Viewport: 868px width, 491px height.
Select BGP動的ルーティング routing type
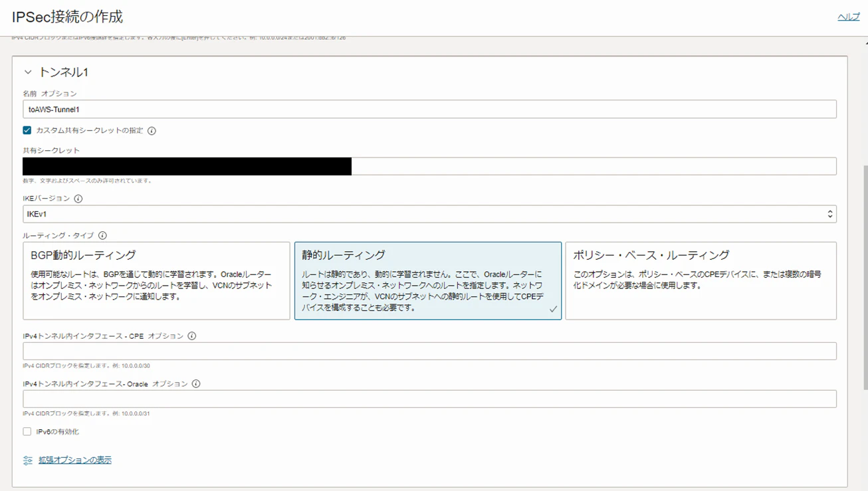point(157,280)
